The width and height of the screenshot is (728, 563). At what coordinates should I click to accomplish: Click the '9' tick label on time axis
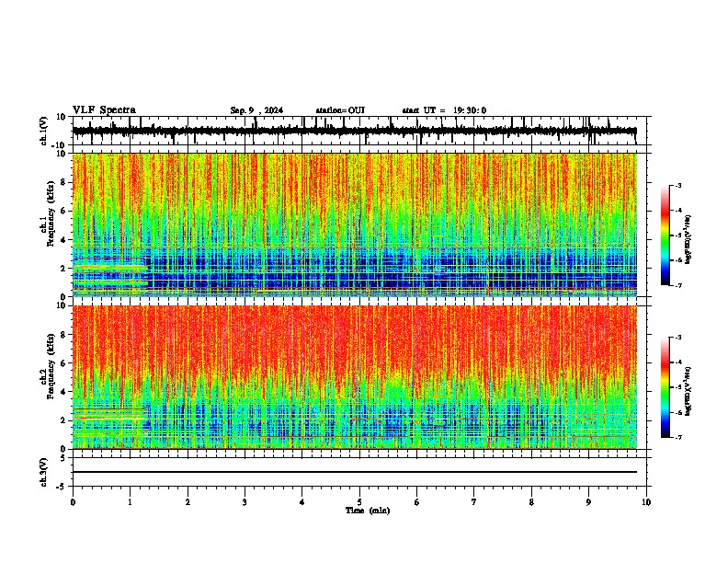coord(588,502)
